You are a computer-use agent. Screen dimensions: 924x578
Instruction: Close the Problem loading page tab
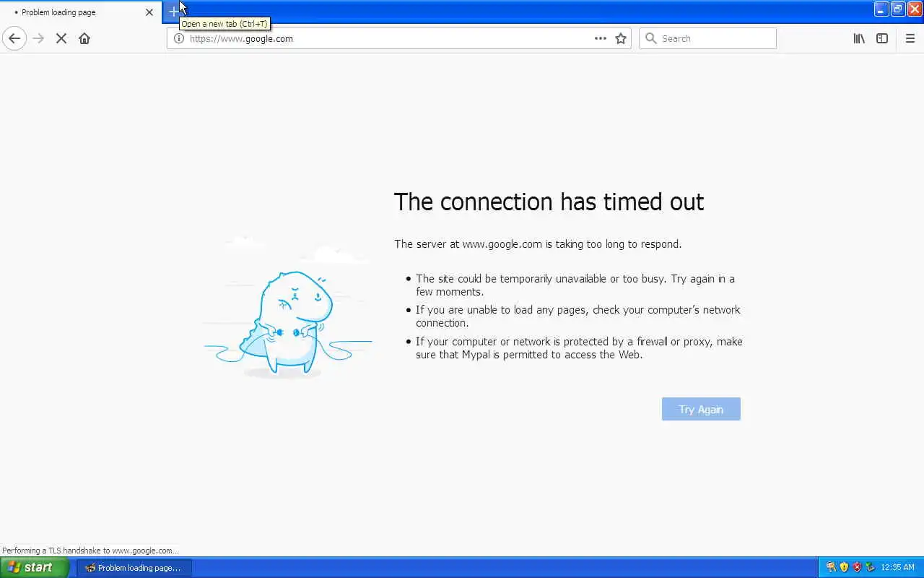click(x=149, y=12)
